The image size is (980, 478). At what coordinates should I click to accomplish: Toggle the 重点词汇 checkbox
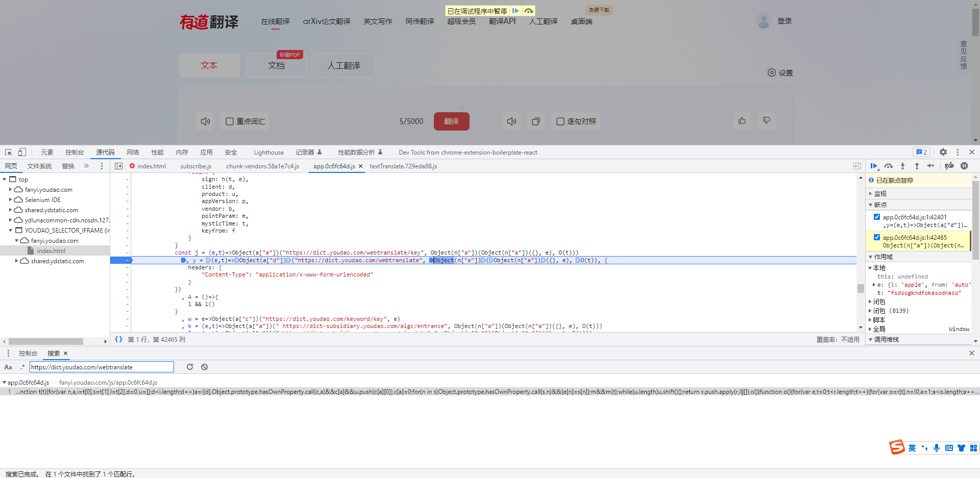point(230,121)
